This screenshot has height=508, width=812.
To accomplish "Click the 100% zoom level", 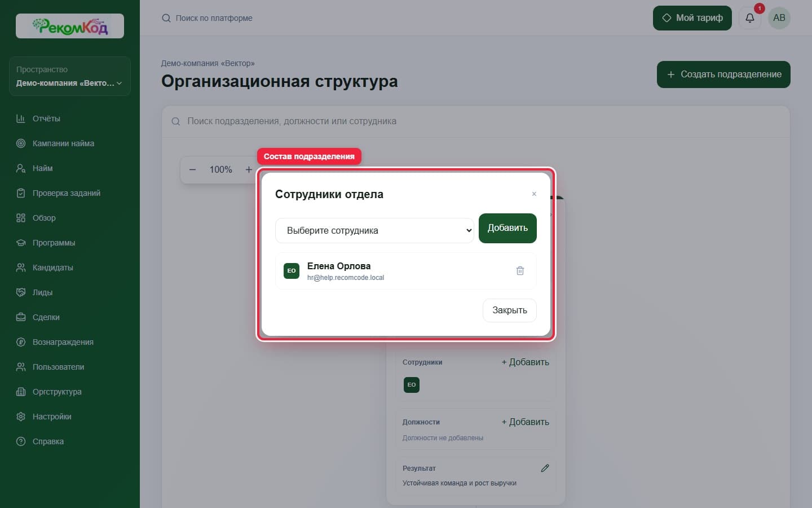I will [x=220, y=169].
